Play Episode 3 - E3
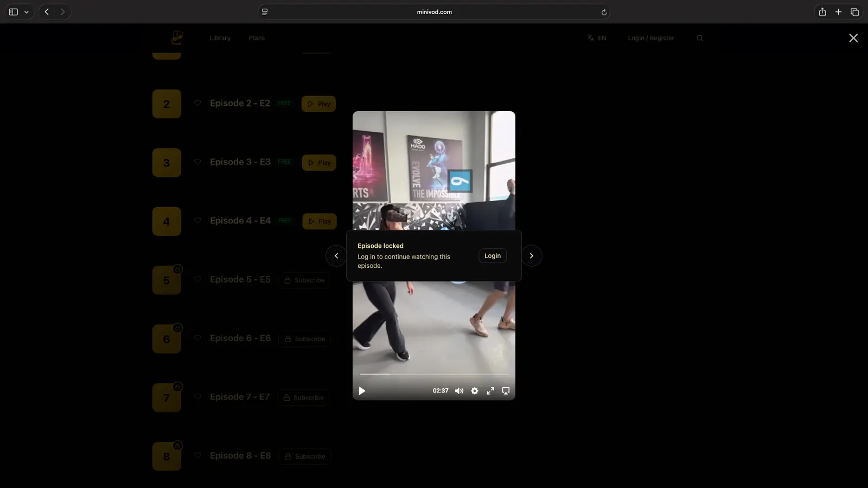 (319, 163)
